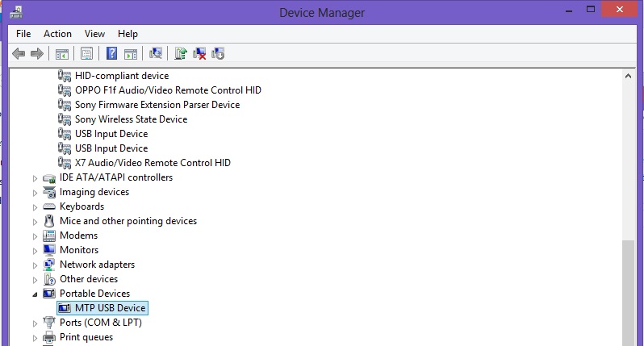Expand the IDE ATA/ATAPI controllers node

pyautogui.click(x=35, y=178)
